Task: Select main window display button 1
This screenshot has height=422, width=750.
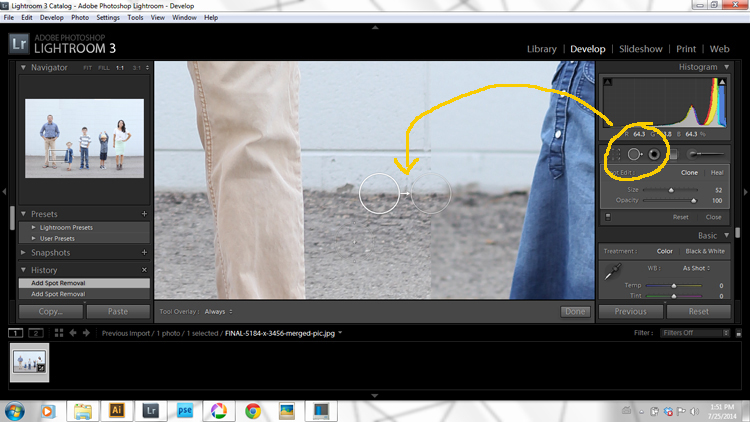Action: click(x=15, y=333)
